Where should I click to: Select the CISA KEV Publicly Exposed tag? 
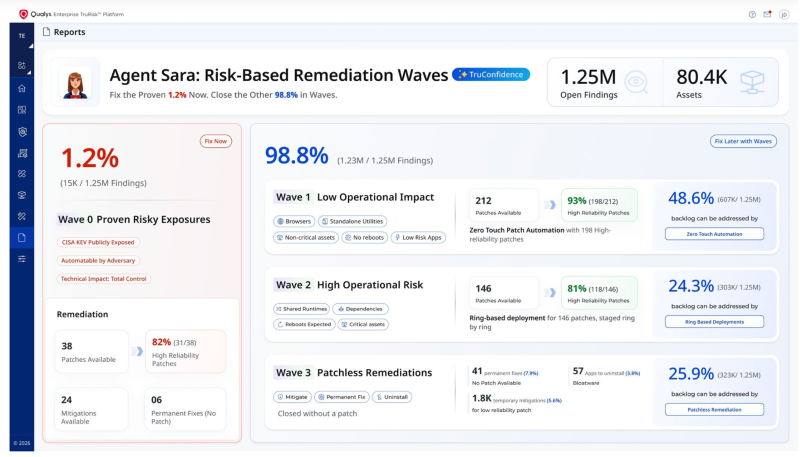tap(98, 243)
